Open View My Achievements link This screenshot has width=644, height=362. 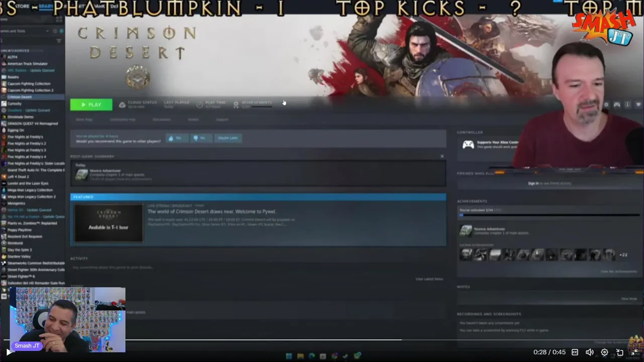tap(619, 271)
